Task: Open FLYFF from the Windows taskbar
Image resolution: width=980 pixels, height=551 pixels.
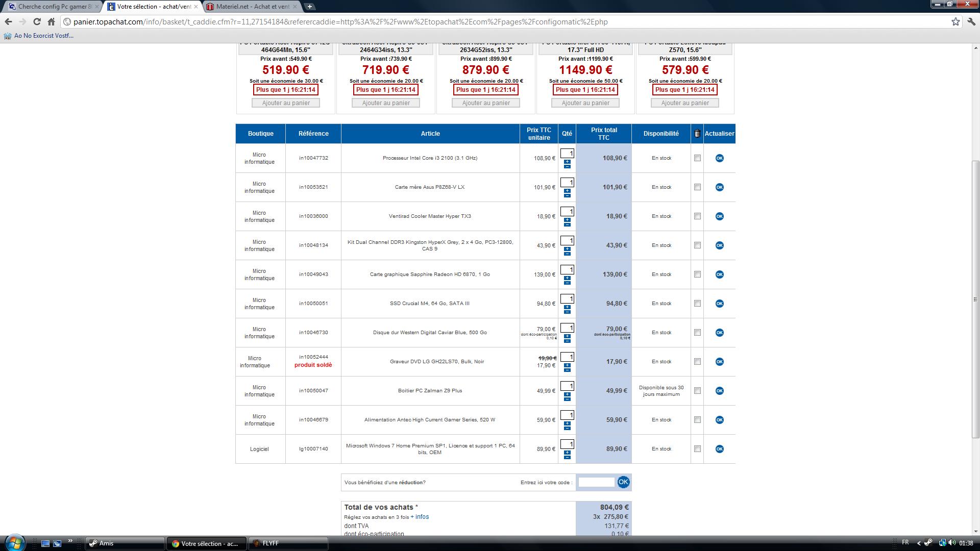Action: click(288, 543)
